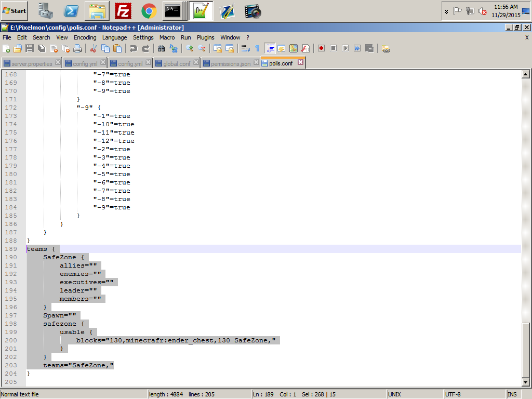Viewport: 532px width, 399px height.
Task: Click the Cut scissors icon
Action: click(94, 49)
